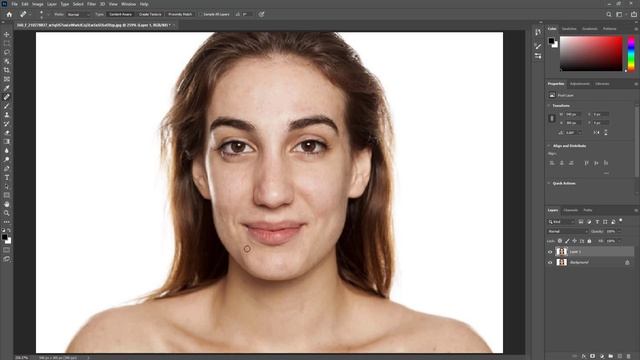Screen dimensions: 640x360
Task: Add a layer style with the fx icon
Action: [584, 356]
